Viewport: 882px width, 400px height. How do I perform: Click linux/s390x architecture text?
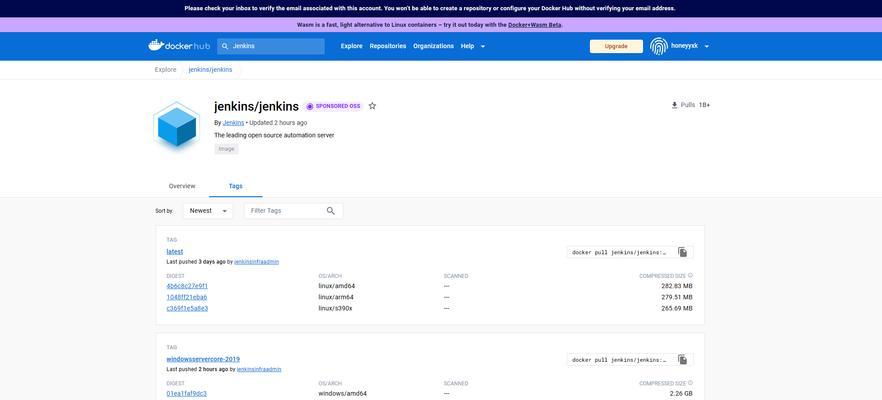point(335,308)
